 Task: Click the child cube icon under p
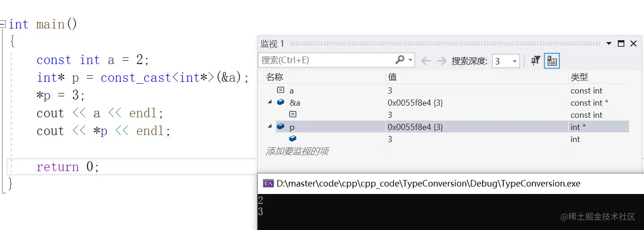[x=293, y=139]
